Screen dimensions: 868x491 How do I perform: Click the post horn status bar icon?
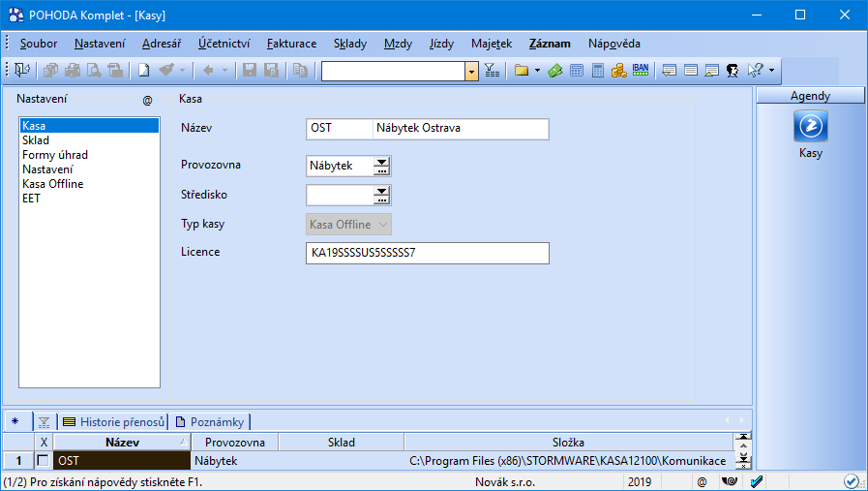click(x=730, y=481)
